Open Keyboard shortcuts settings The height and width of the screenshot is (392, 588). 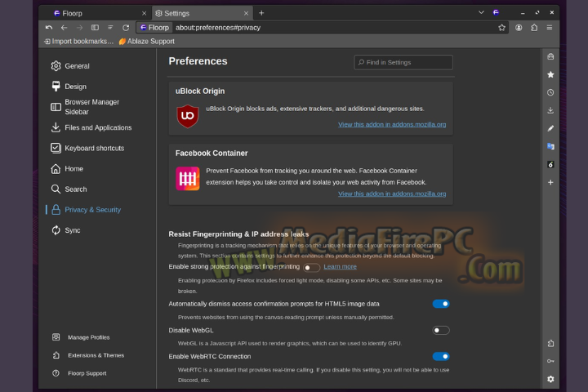87,148
